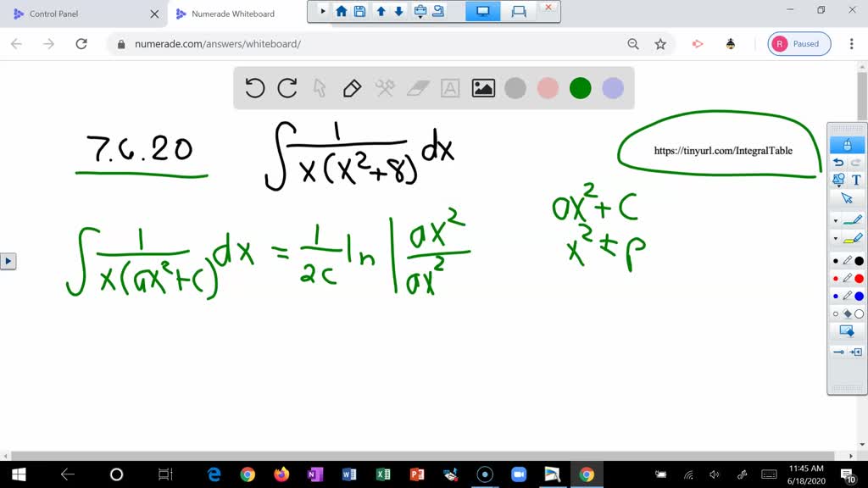Open the insert image tool in the whiteboard toolbar

(x=482, y=87)
